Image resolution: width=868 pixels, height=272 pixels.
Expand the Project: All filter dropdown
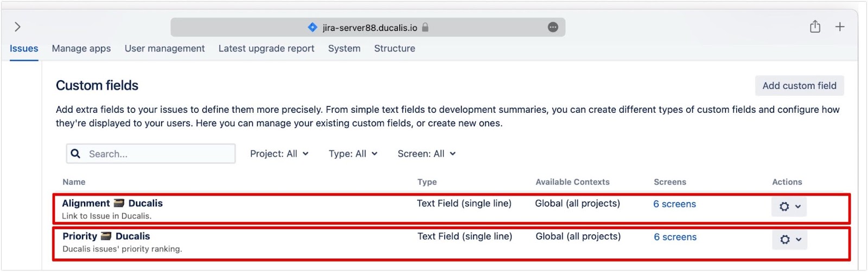(279, 154)
